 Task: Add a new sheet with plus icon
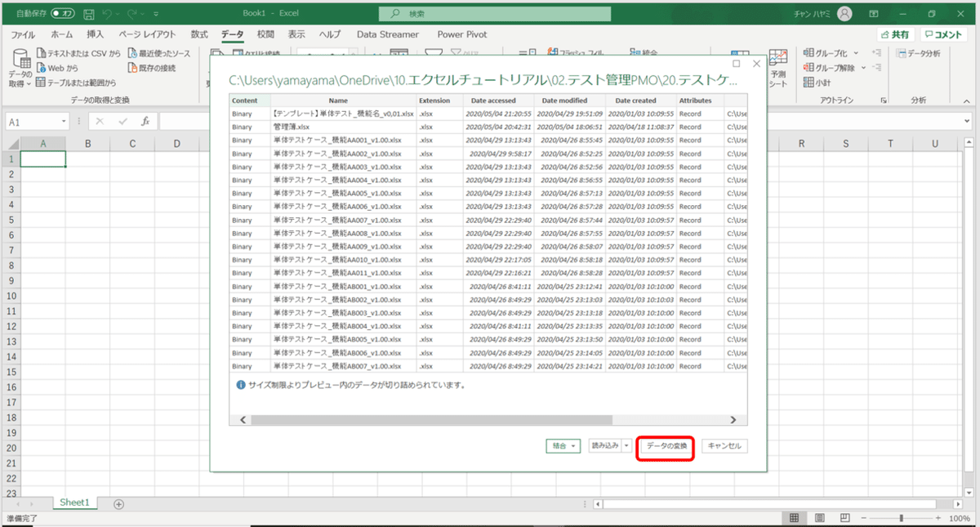(118, 504)
